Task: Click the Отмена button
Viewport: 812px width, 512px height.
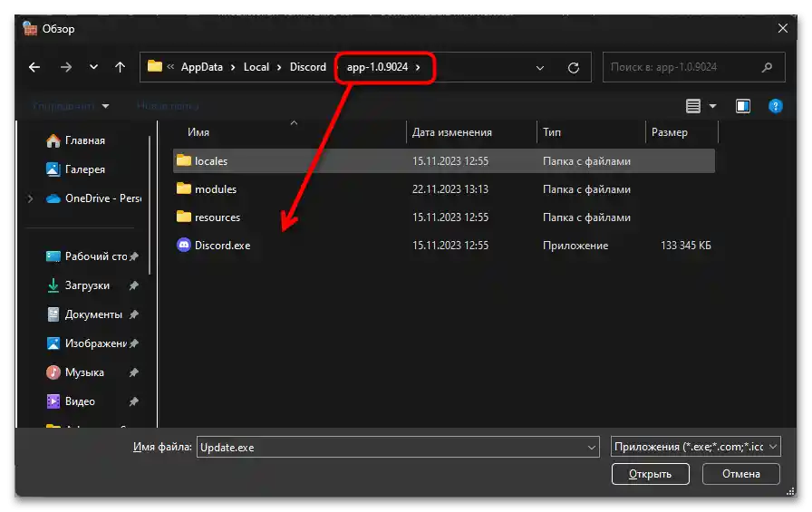Action: 741,474
